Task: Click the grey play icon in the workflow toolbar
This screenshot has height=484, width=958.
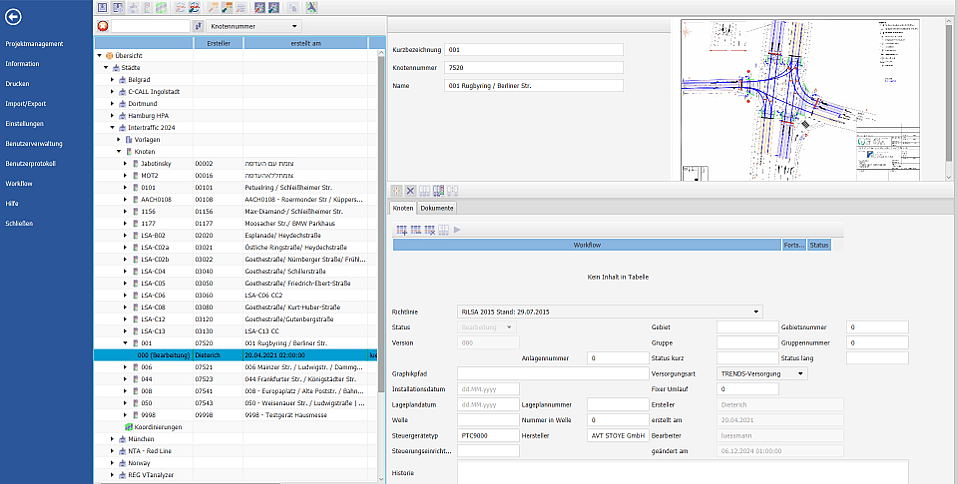Action: coord(458,230)
